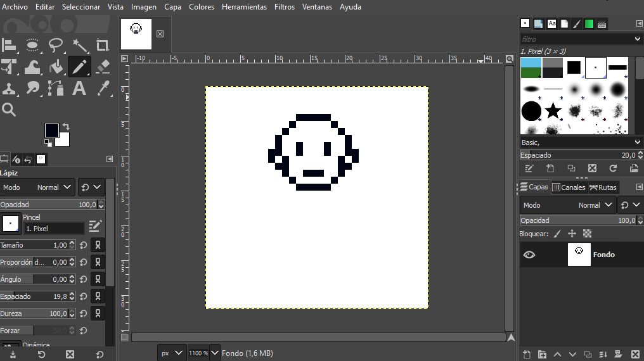
Task: Select the black star brush thumbnail
Action: [553, 111]
